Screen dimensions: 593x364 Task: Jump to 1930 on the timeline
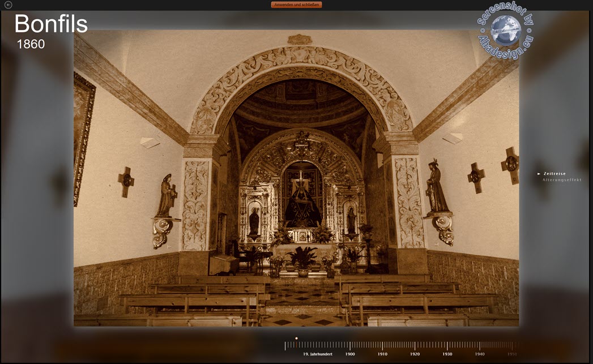click(x=447, y=354)
